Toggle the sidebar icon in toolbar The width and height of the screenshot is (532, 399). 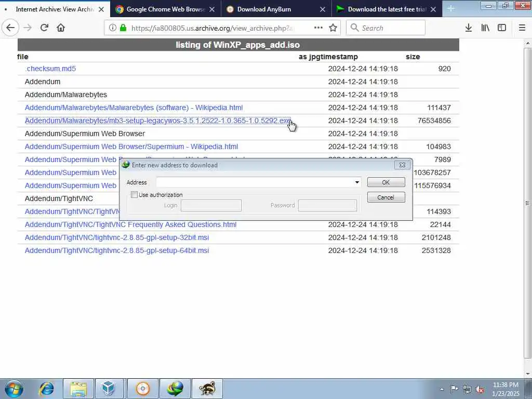tap(502, 28)
